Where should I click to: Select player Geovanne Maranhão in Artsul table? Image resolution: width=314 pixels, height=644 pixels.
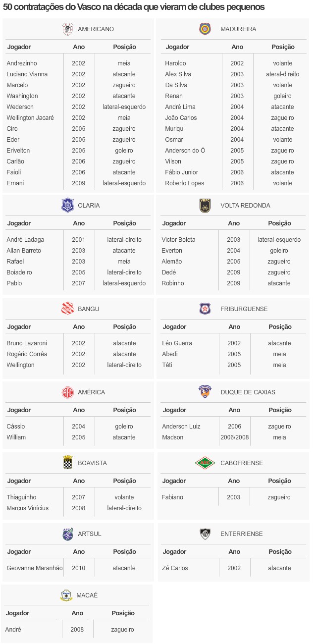pyautogui.click(x=35, y=568)
